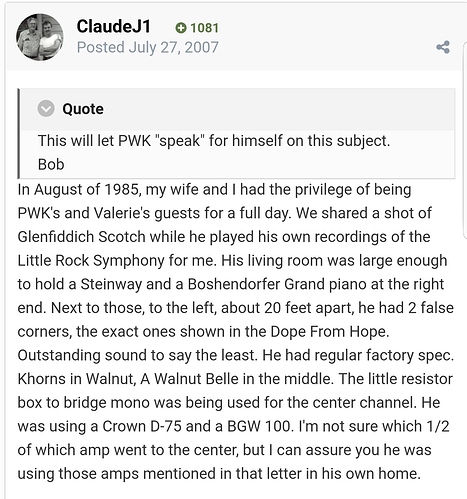The image size is (467, 499).
Task: Click the "Bob" signature in the quote
Action: 51,164
